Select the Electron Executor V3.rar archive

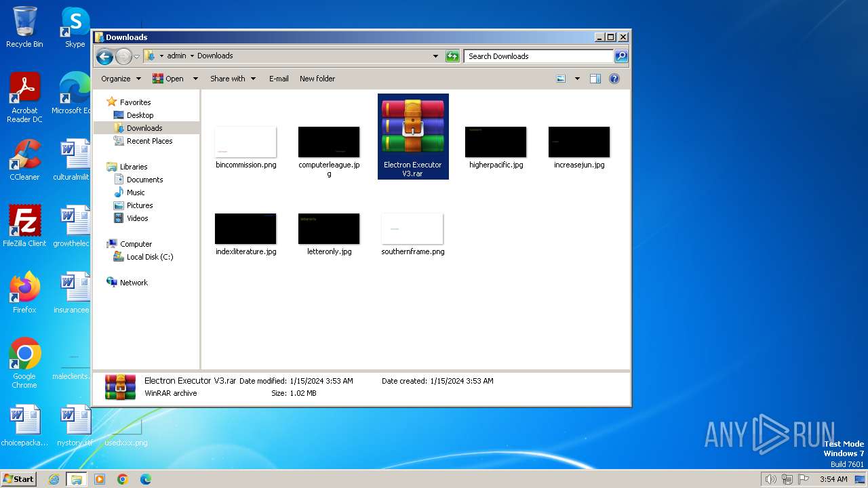pyautogui.click(x=413, y=136)
